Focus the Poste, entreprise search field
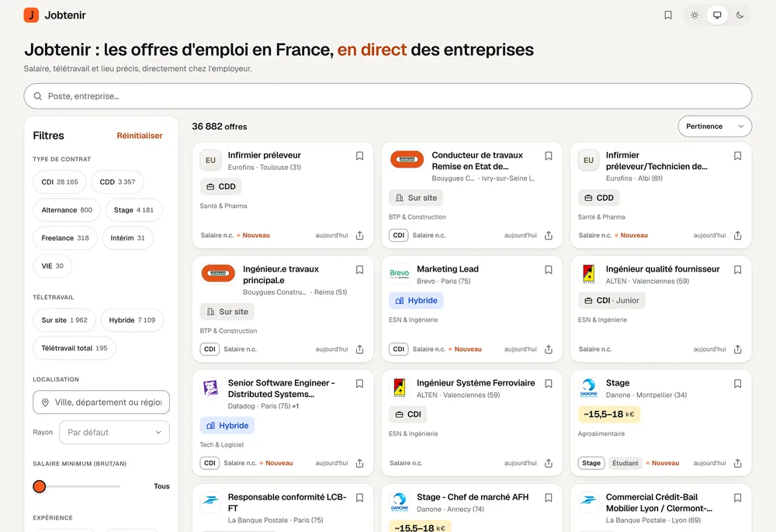Screen dimensions: 776x532 pyautogui.click(x=388, y=96)
